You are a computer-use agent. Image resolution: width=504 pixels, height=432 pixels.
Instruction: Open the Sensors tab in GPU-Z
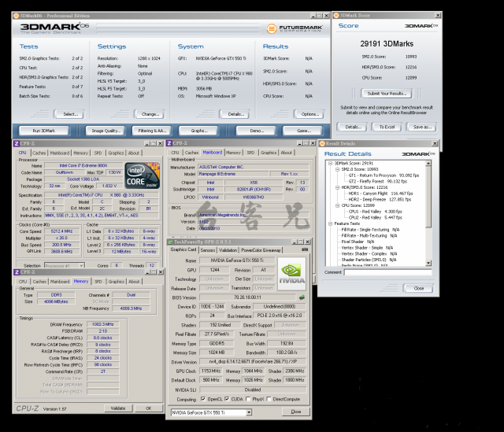click(208, 250)
